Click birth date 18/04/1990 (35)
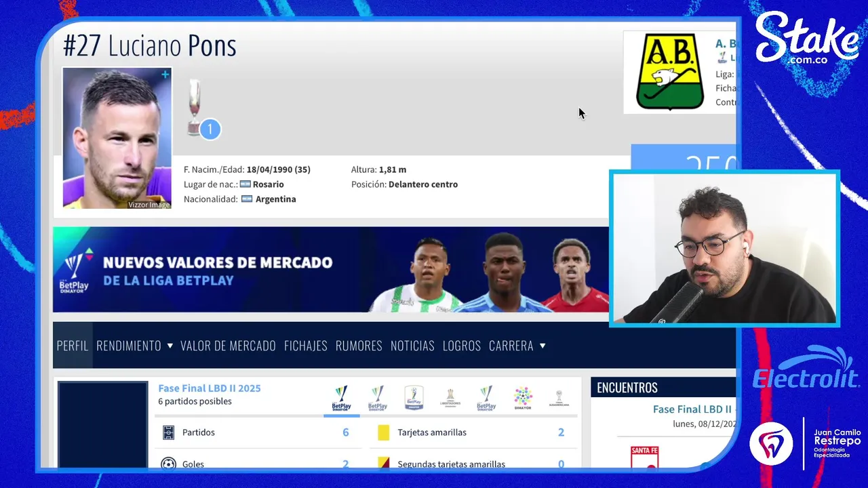The height and width of the screenshot is (488, 868). 278,169
